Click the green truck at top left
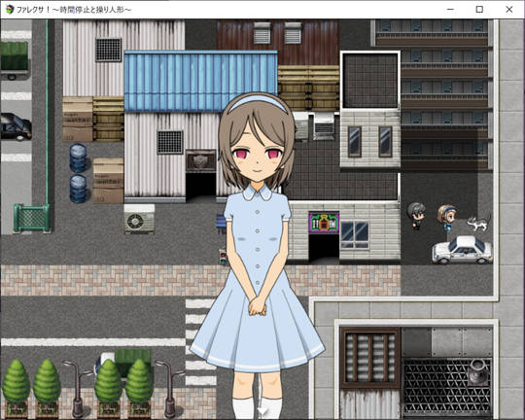The image size is (525, 420). [14, 60]
